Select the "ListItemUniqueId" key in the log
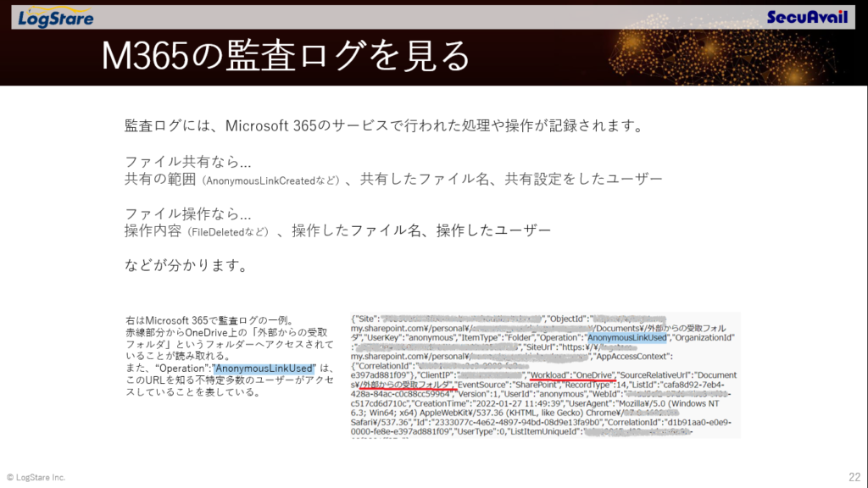Screen dimensions: 868x488 (545, 431)
